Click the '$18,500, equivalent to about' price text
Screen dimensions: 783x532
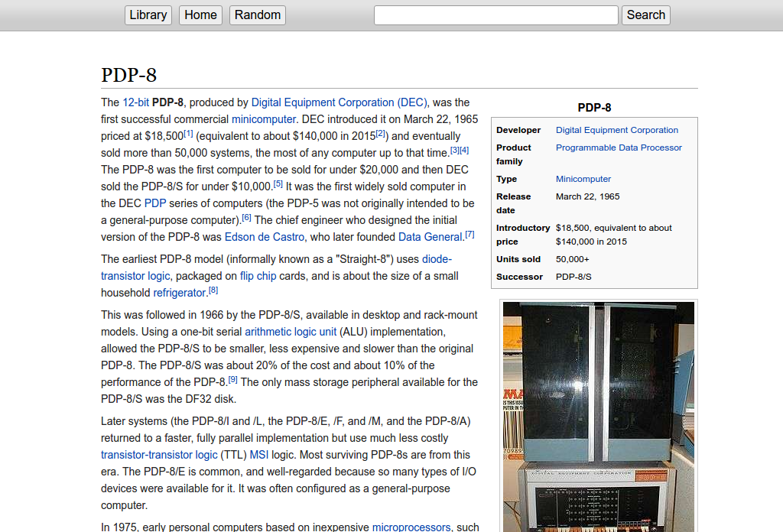pos(614,228)
